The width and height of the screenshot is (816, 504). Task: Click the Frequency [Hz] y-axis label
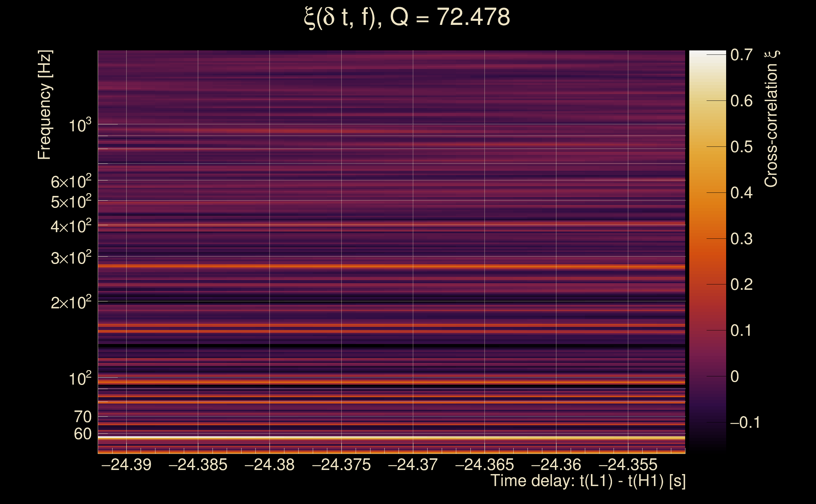(44, 105)
